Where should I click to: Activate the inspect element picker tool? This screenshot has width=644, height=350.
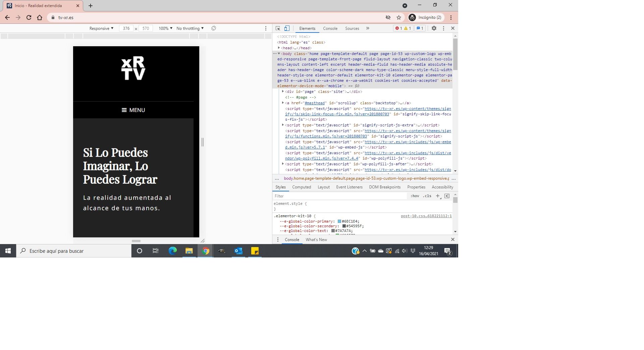[x=278, y=28]
